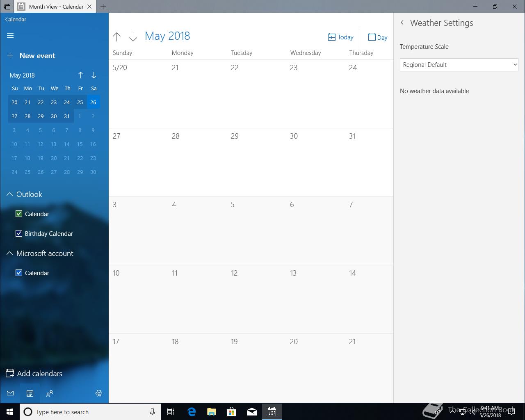
Task: Launch Microsoft Edge from taskbar
Action: pos(192,412)
